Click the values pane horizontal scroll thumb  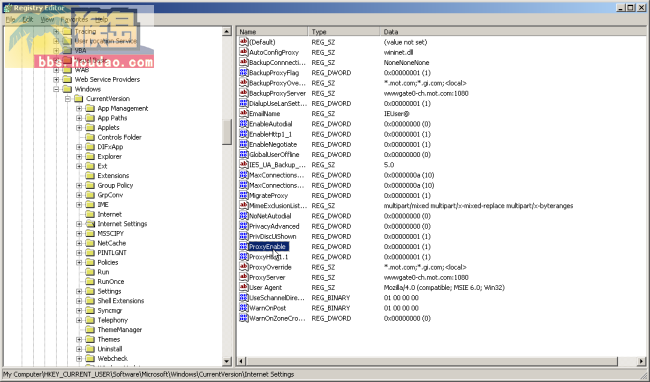pyautogui.click(x=432, y=361)
